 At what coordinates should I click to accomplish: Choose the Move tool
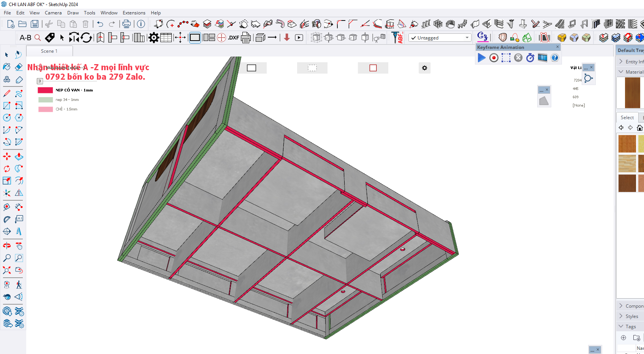(x=7, y=156)
